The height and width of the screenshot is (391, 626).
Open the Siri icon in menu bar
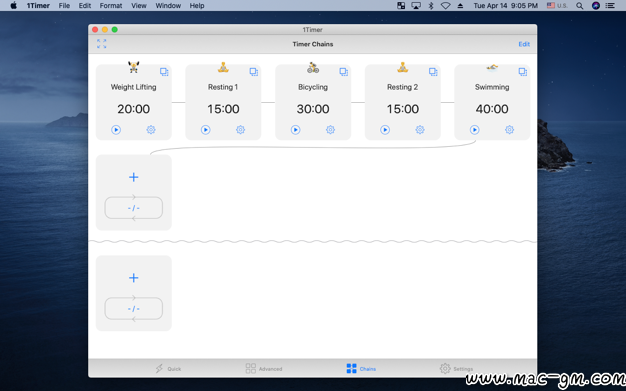pyautogui.click(x=596, y=6)
